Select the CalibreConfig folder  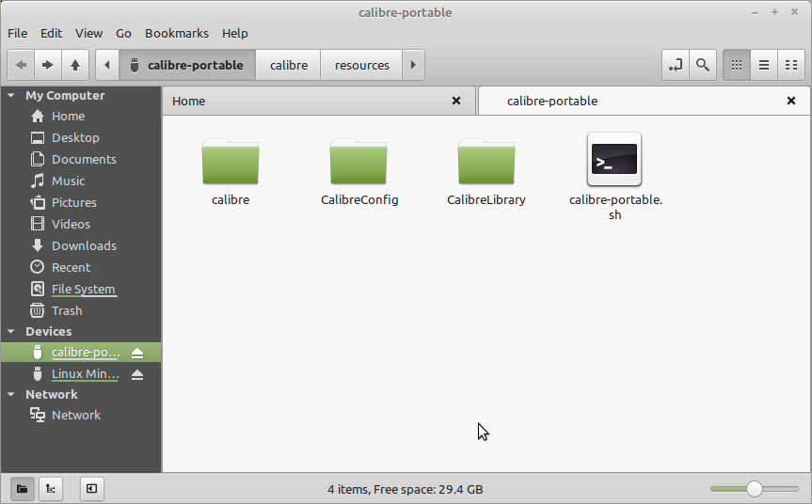(x=358, y=162)
